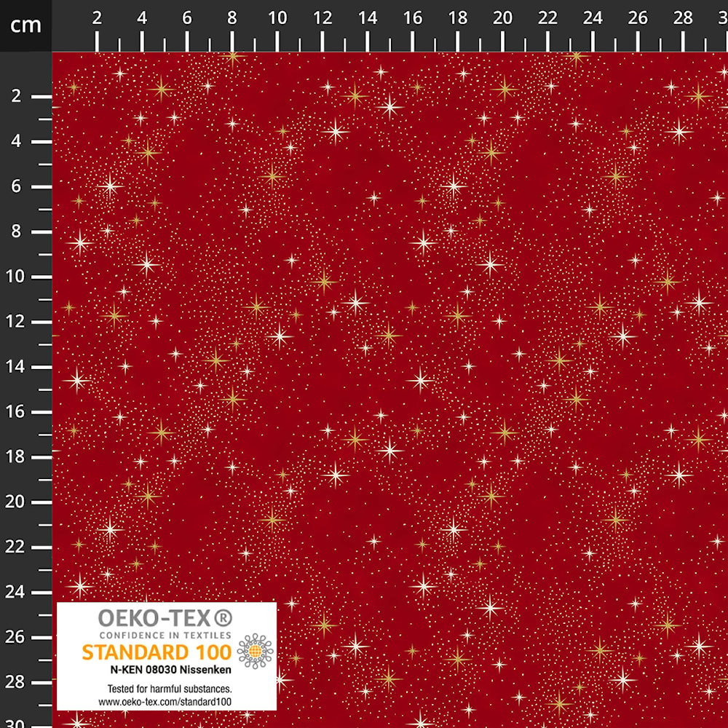
Task: Click the 10 mark on top ruler
Action: 277,18
